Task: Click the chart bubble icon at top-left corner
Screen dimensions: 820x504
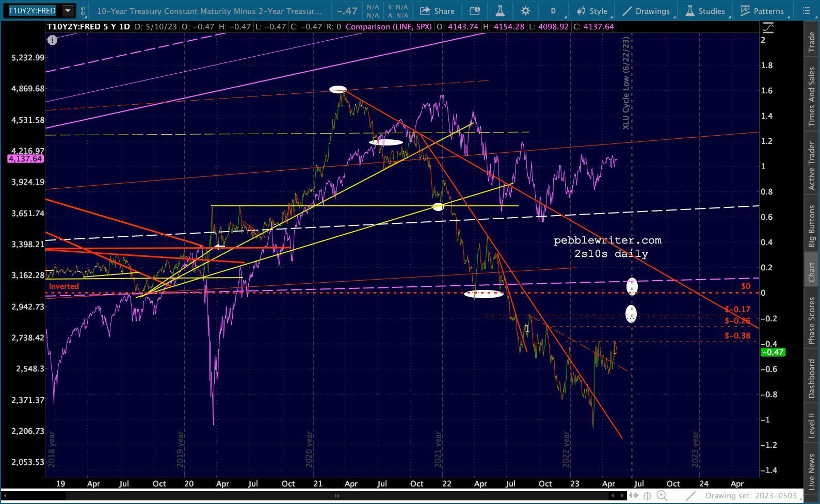Action: [x=52, y=40]
